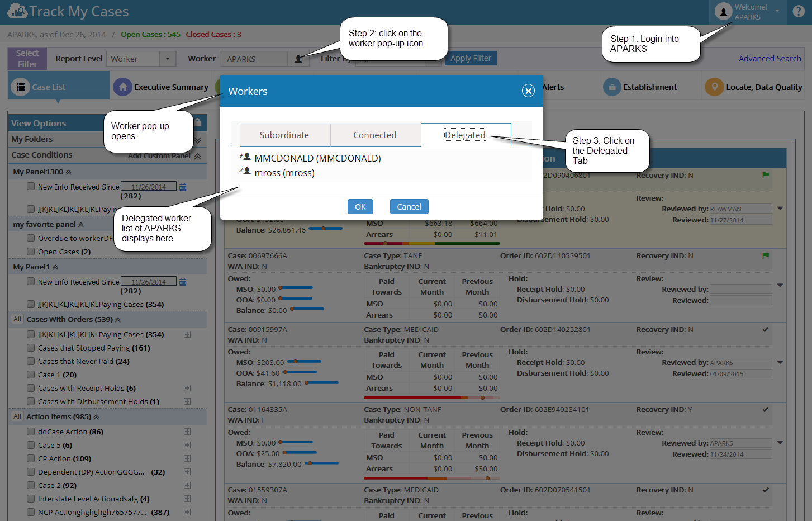The height and width of the screenshot is (521, 812).
Task: Open Executive Summary home icon
Action: (122, 87)
